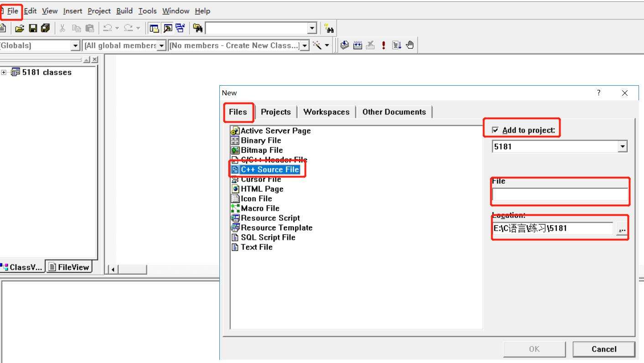The width and height of the screenshot is (644, 363).
Task: Click the File name input field
Action: point(560,195)
